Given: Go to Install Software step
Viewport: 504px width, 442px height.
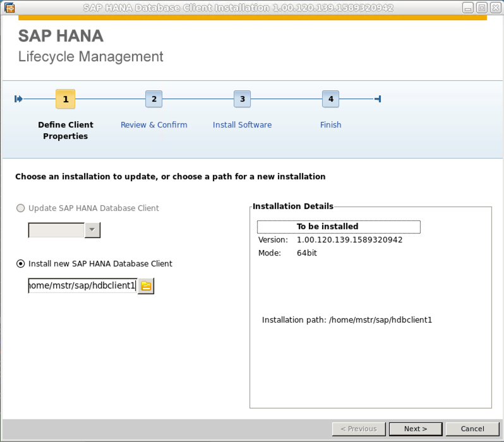Looking at the screenshot, I should (242, 125).
